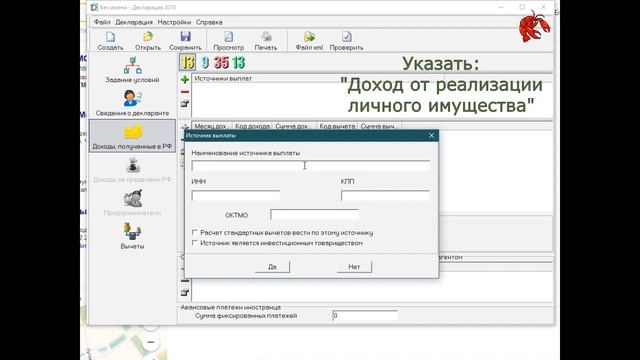Open the Декларация menu
The height and width of the screenshot is (360, 640).
pos(134,22)
